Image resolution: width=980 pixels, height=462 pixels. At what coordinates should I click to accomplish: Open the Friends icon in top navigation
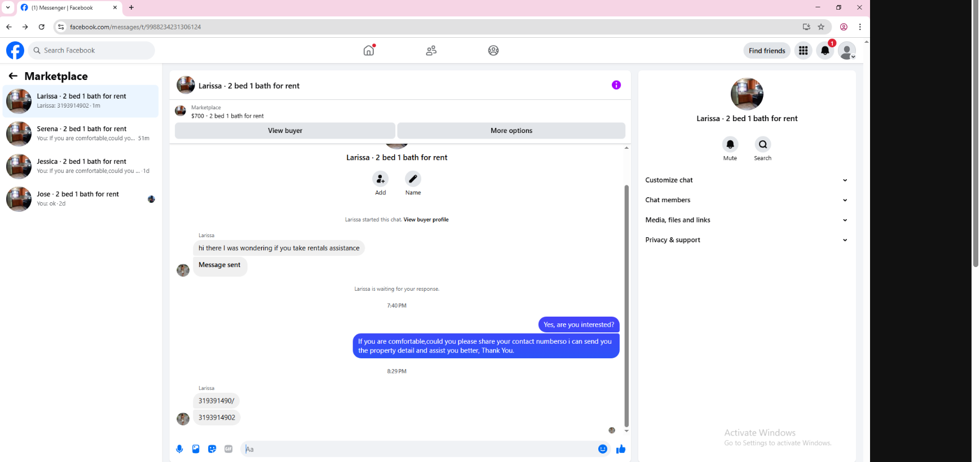[431, 51]
